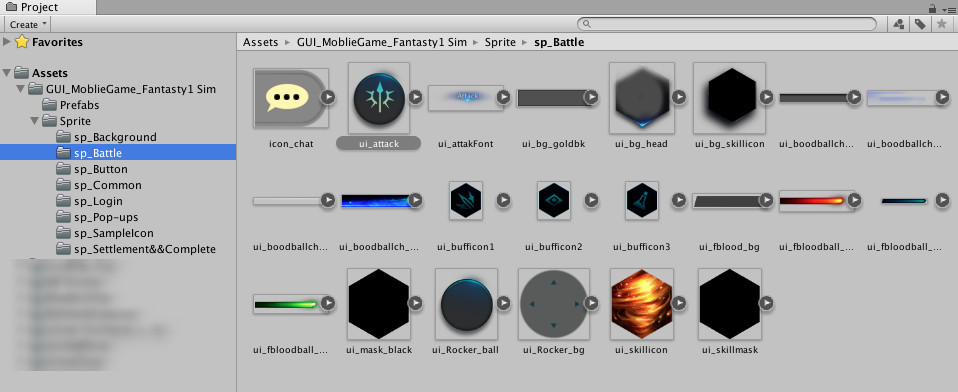The height and width of the screenshot is (392, 958).
Task: Expand the ui_mask_black sprite arrow
Action: tap(415, 303)
